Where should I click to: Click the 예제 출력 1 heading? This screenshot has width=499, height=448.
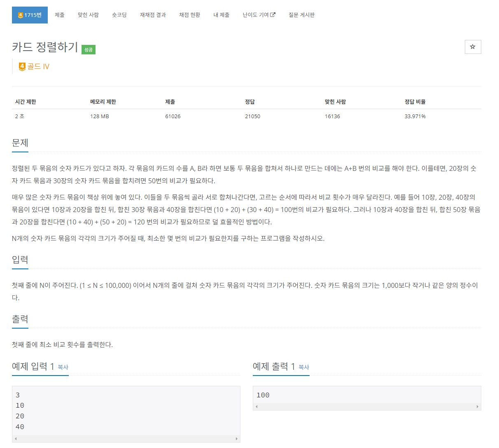[x=274, y=366]
